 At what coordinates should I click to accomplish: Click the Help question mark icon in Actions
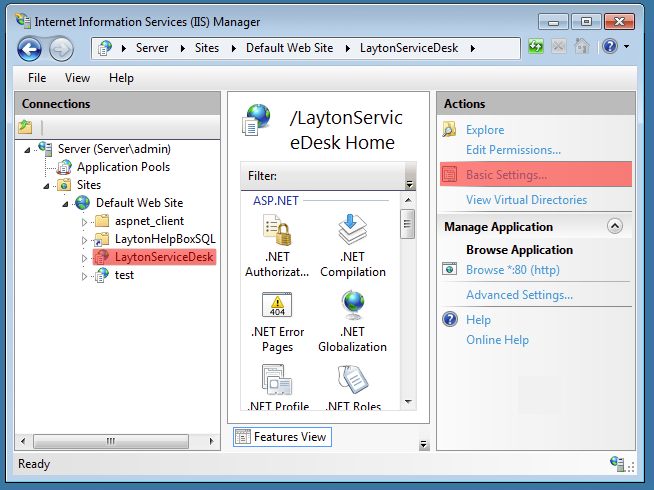click(x=450, y=319)
